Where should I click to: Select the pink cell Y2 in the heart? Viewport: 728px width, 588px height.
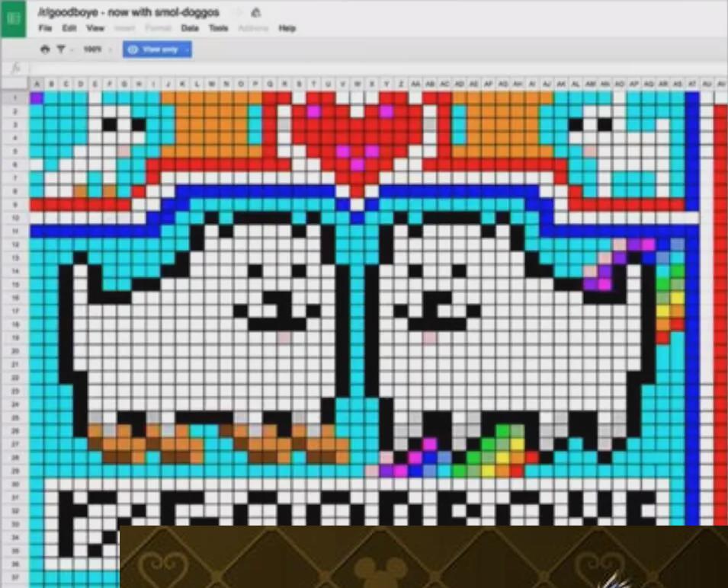(x=386, y=111)
